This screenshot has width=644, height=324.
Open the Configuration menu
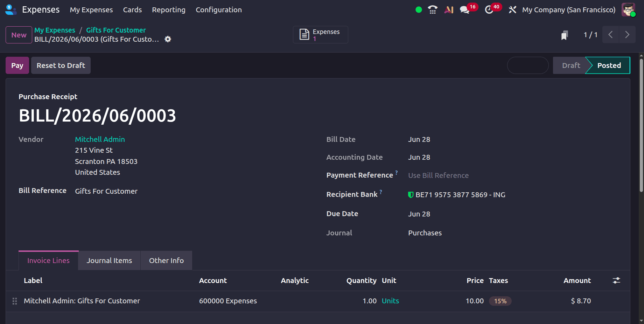click(219, 10)
